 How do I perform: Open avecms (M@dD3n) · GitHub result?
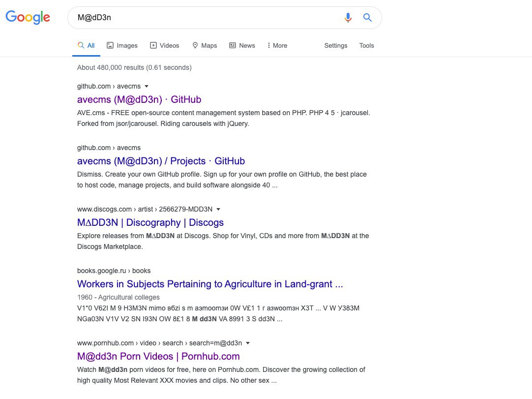(139, 99)
